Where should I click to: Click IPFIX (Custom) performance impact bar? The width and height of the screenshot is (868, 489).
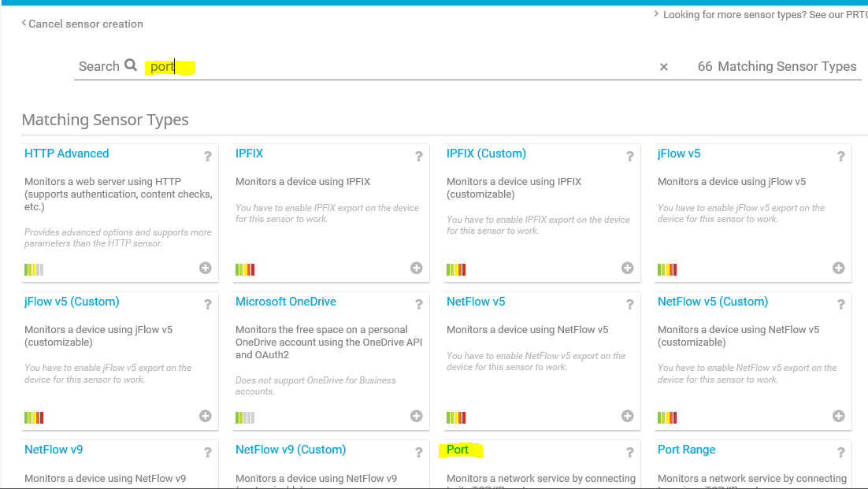pyautogui.click(x=456, y=269)
